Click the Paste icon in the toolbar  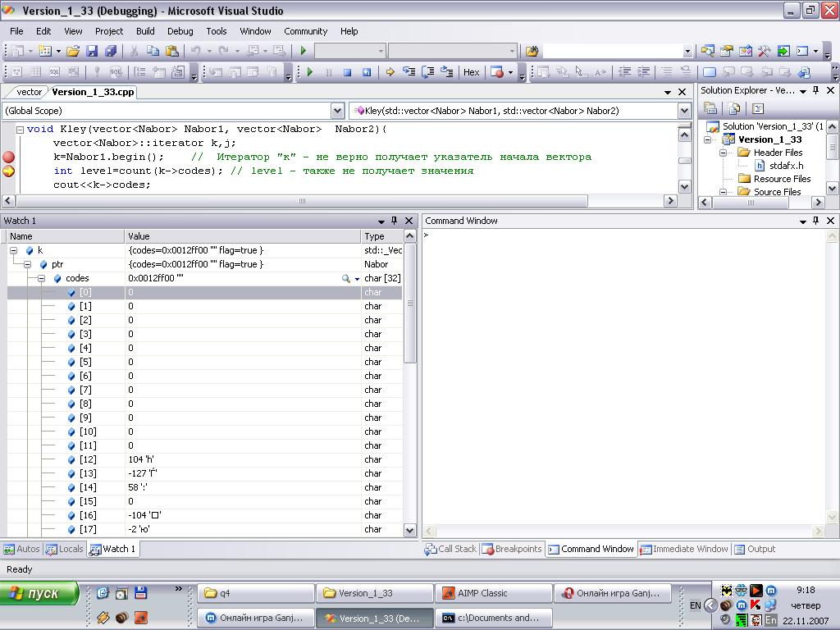[171, 51]
